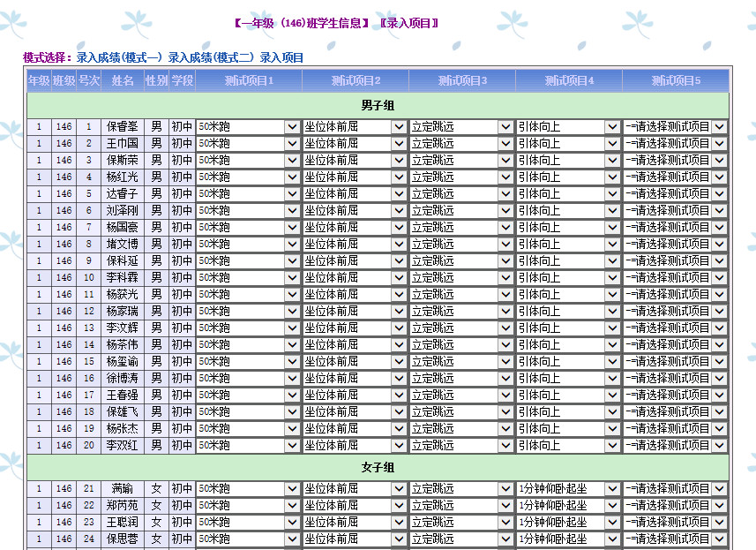Select student name 保思蓉

pos(123,539)
